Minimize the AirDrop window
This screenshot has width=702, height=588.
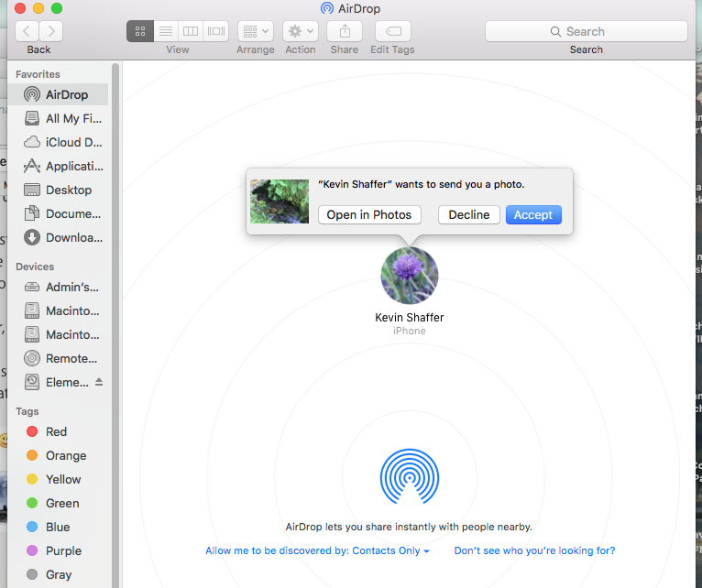tap(38, 8)
